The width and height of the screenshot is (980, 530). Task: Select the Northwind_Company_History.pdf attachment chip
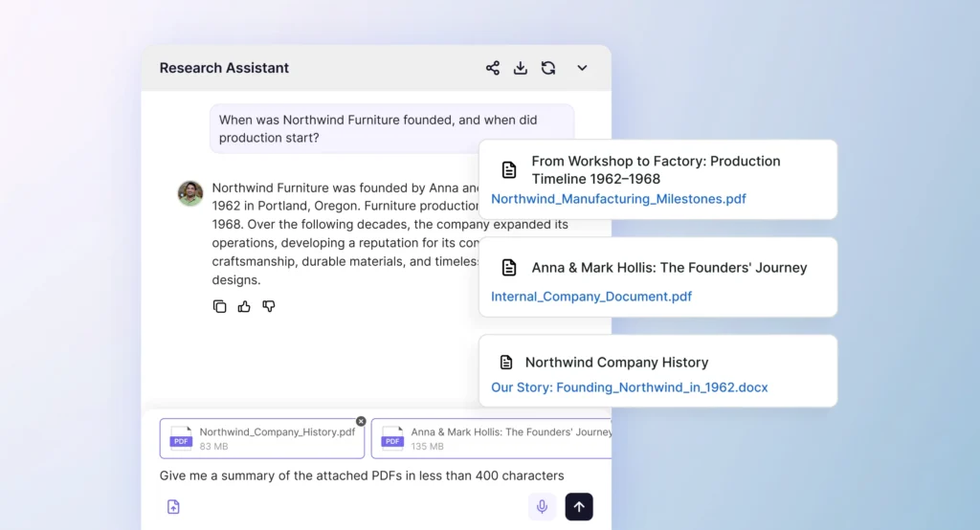pyautogui.click(x=262, y=438)
